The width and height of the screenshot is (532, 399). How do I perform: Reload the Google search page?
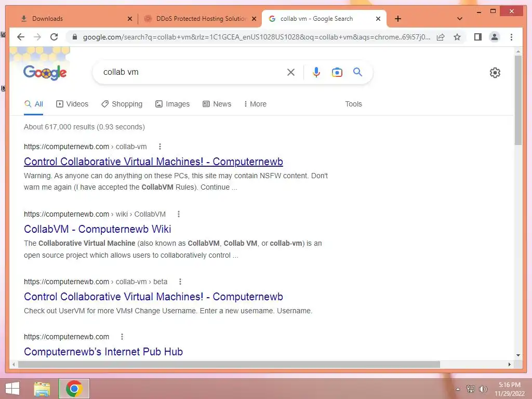pyautogui.click(x=54, y=37)
